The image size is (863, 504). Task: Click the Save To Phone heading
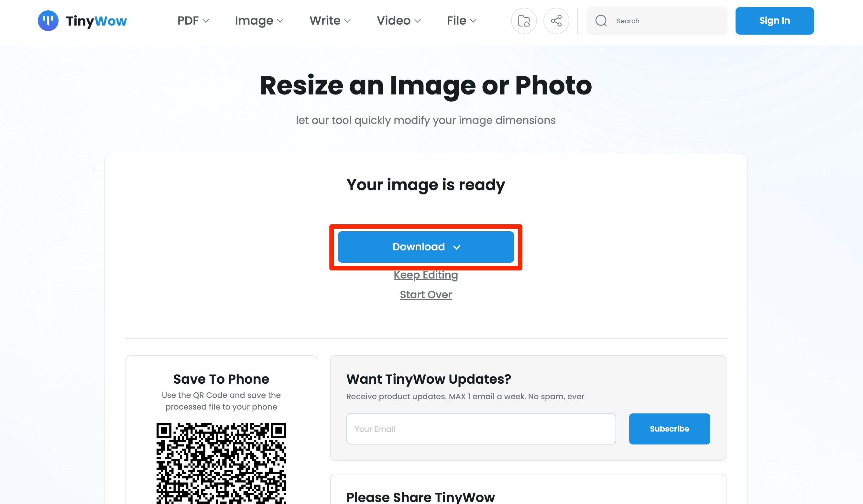coord(221,379)
